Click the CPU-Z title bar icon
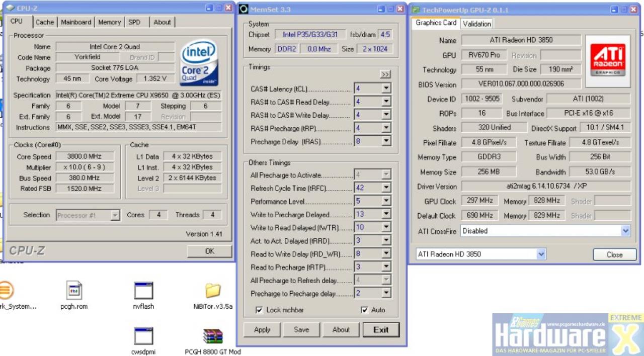Viewport: 644px width, 356px height. (x=10, y=8)
